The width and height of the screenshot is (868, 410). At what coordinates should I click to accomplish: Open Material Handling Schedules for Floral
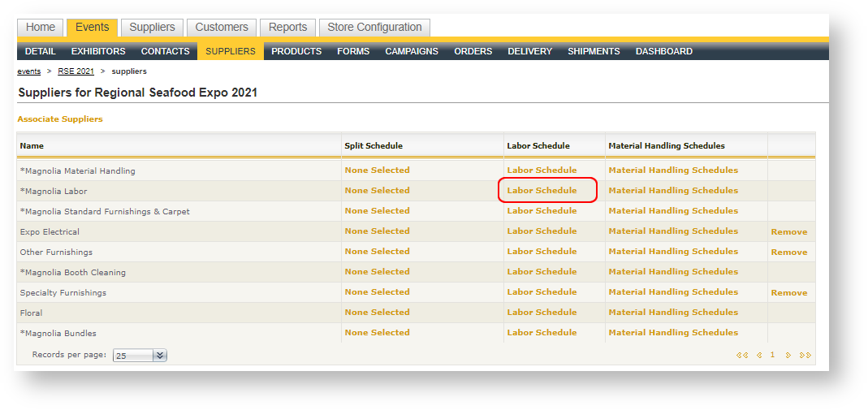tap(672, 313)
